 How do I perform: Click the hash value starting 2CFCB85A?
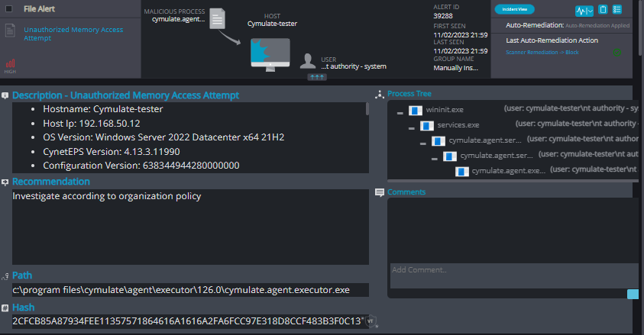click(186, 321)
